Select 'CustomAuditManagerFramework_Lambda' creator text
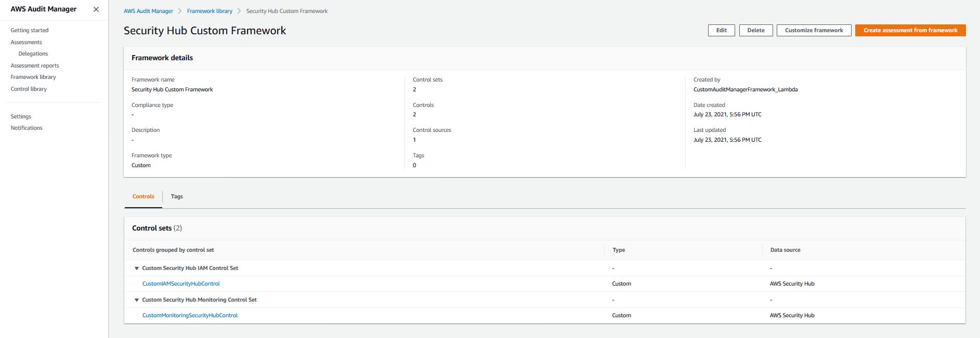 [746, 89]
